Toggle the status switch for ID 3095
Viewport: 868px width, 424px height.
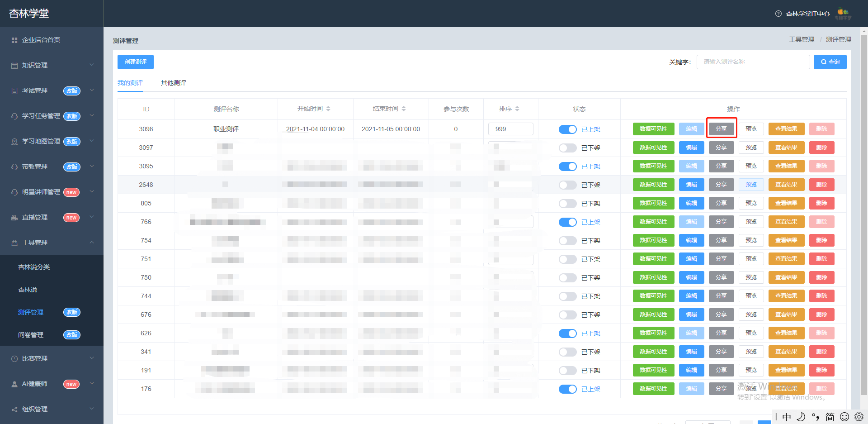click(567, 167)
